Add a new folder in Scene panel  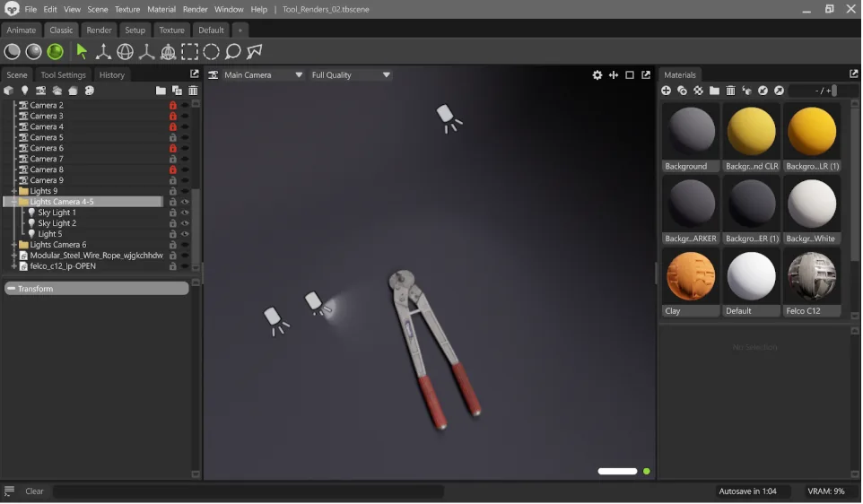click(161, 91)
